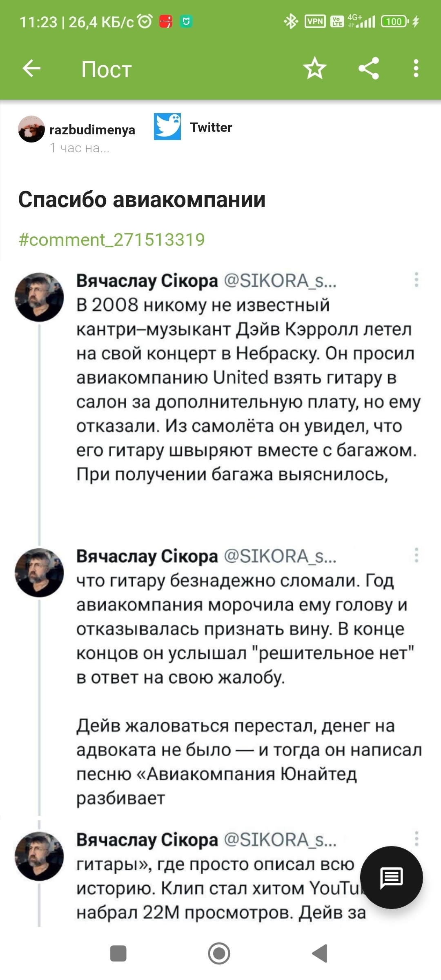Open options dots on first tweet
This screenshot has width=441, height=980.
(416, 280)
